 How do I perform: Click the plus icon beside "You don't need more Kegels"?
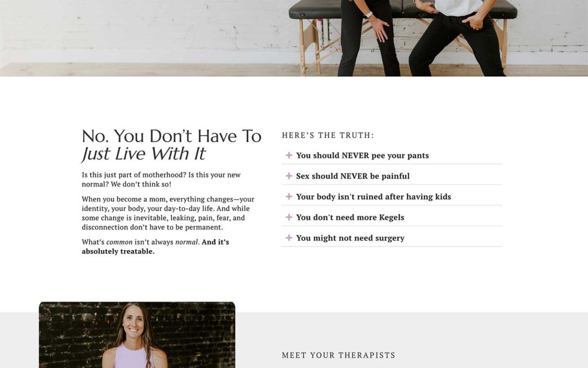[289, 218]
